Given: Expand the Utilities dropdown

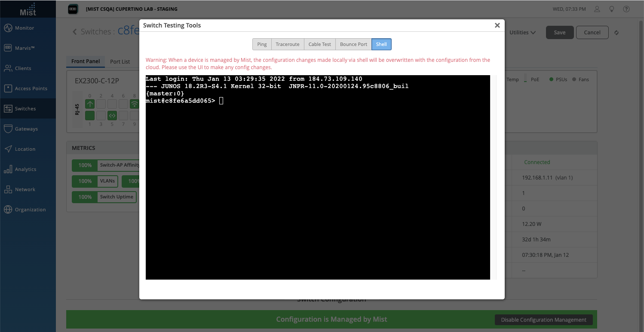Looking at the screenshot, I should coord(522,32).
